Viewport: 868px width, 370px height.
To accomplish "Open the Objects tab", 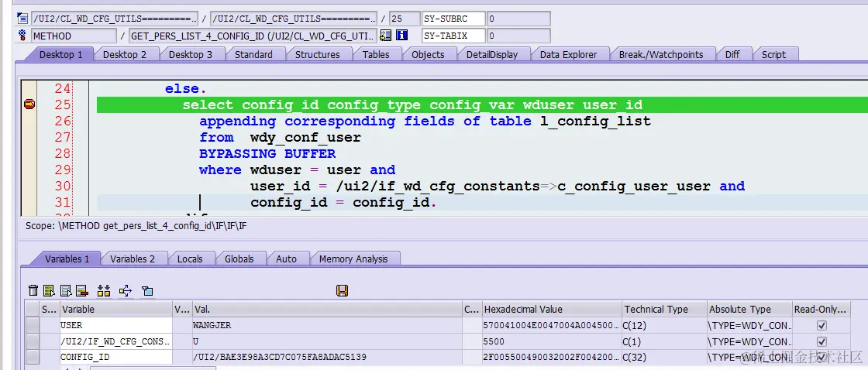I will [428, 54].
